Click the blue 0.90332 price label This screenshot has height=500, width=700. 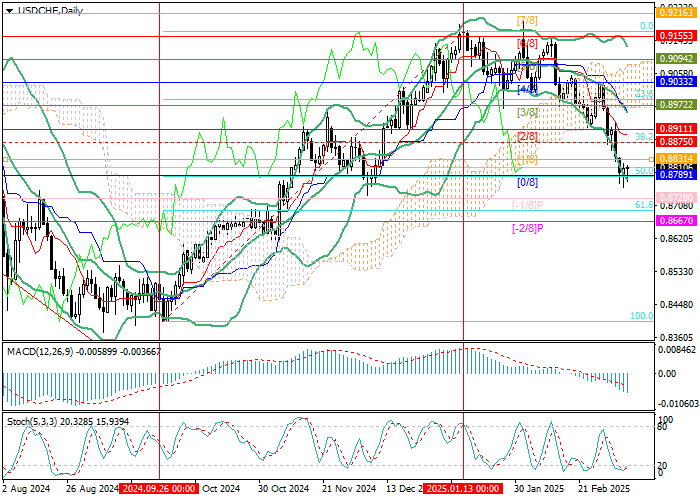point(676,83)
